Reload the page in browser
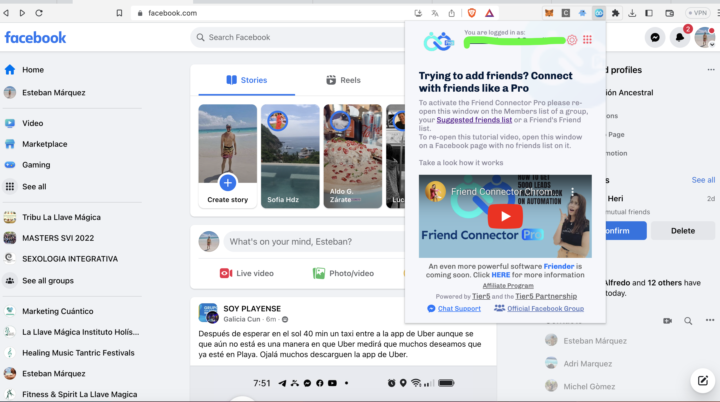 click(39, 13)
